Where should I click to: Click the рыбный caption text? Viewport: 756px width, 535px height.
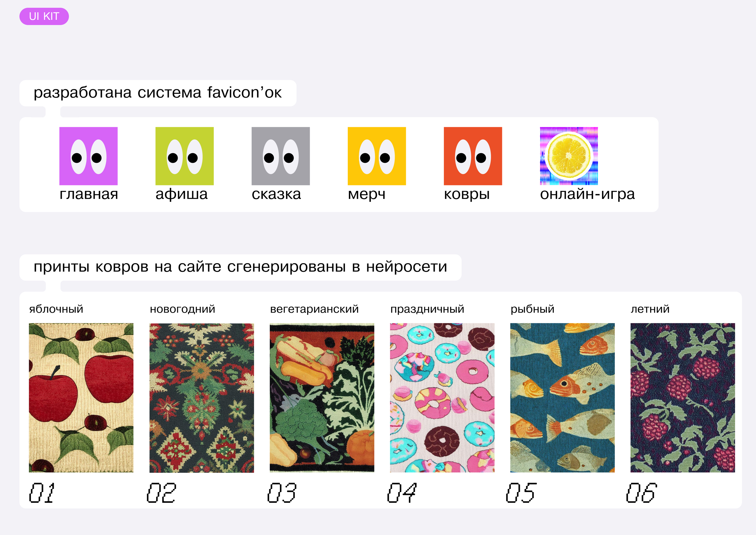pos(533,309)
